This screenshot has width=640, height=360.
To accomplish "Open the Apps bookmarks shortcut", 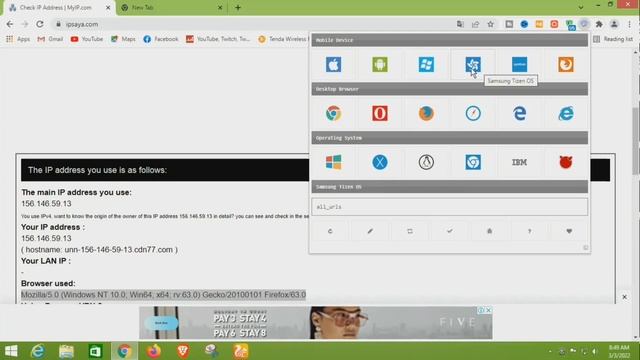I will click(x=18, y=39).
